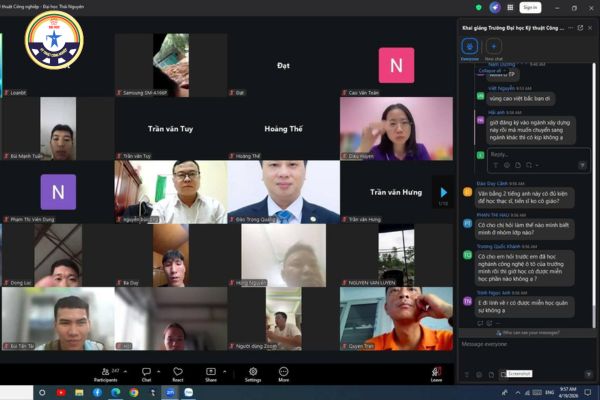This screenshot has height=400, width=600.
Task: Collapse the chat thread replies
Action: click(490, 71)
